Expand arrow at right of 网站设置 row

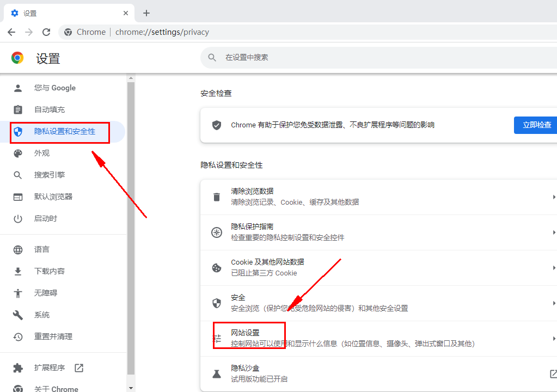coord(554,339)
